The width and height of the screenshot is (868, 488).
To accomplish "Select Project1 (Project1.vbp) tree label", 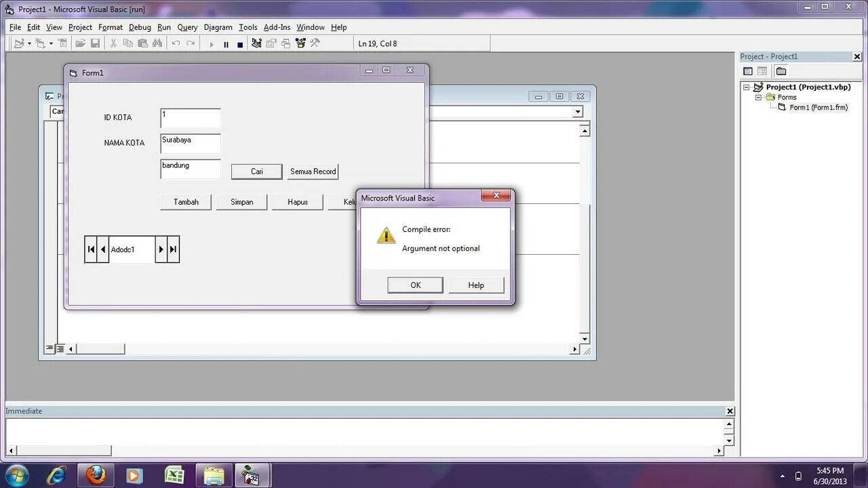I will tap(808, 87).
